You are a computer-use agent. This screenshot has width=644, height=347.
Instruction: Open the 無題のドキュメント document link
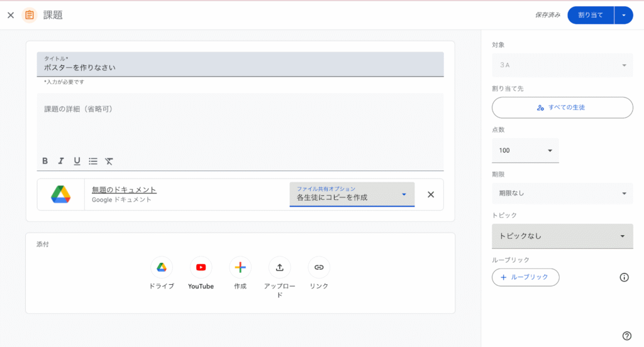pyautogui.click(x=124, y=190)
